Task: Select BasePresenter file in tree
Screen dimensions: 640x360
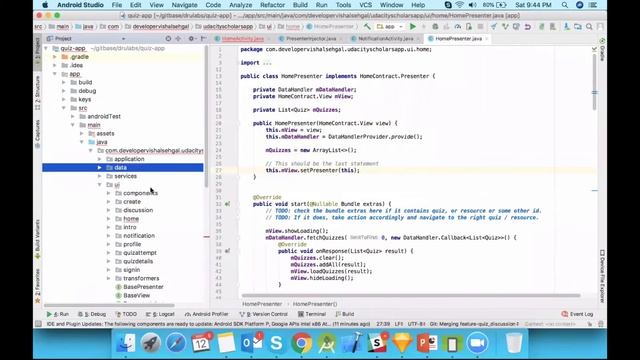Action: coord(143,287)
